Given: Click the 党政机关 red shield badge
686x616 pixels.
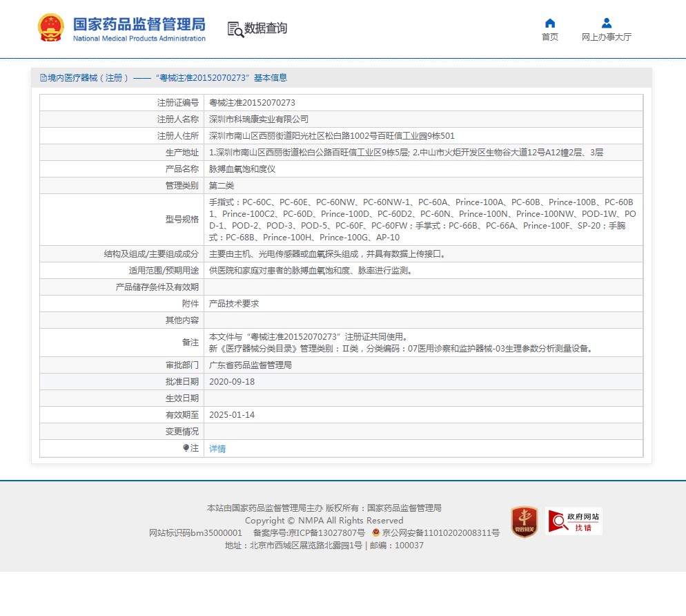Looking at the screenshot, I should [524, 521].
